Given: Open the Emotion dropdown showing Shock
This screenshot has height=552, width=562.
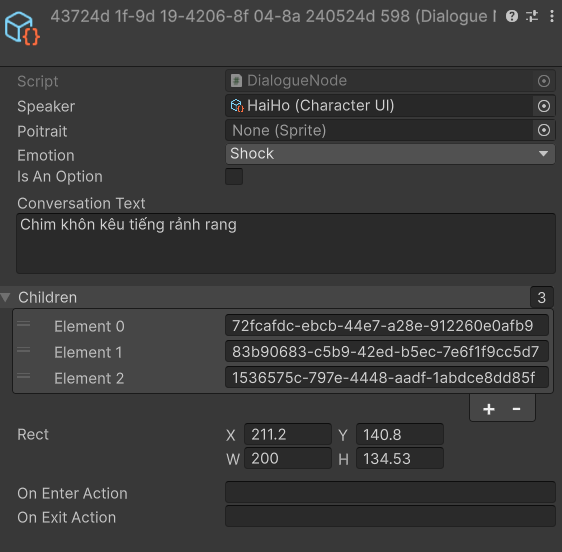Looking at the screenshot, I should (390, 154).
